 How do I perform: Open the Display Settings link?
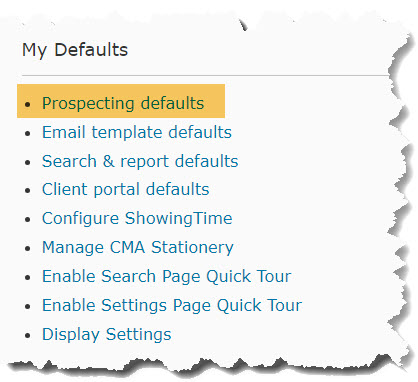107,334
